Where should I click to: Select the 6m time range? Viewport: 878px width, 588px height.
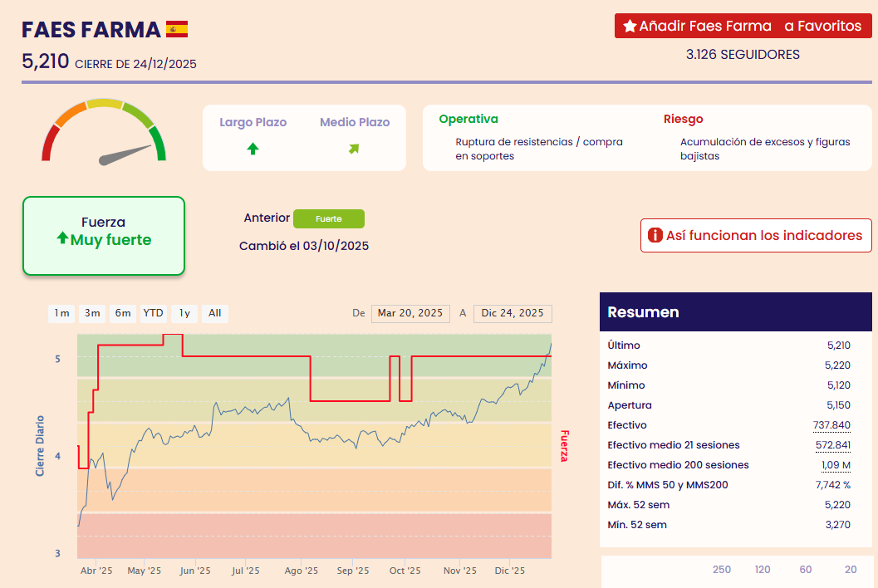(122, 313)
